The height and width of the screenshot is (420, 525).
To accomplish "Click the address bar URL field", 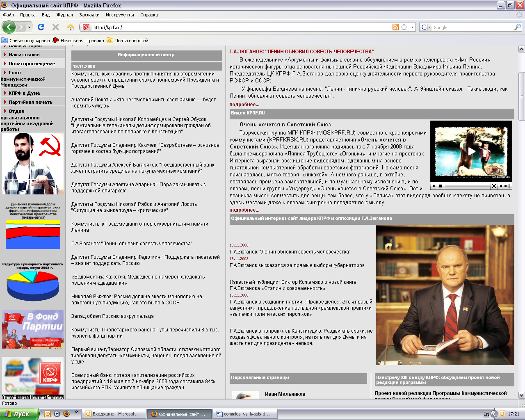I will pos(241,27).
